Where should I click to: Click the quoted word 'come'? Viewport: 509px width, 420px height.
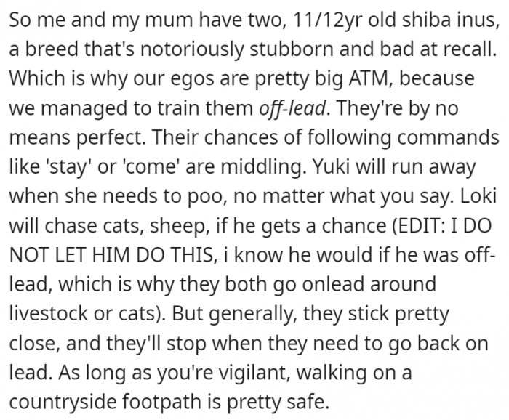point(151,166)
